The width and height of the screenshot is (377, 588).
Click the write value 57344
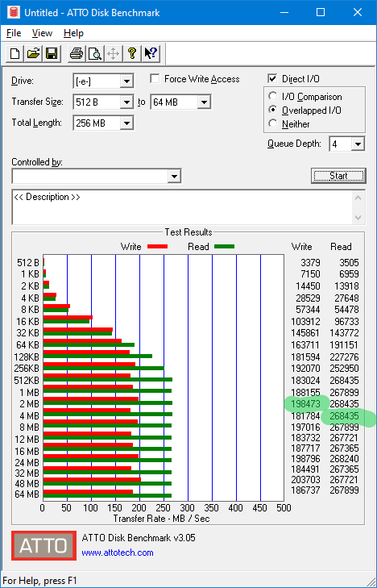[x=308, y=310]
